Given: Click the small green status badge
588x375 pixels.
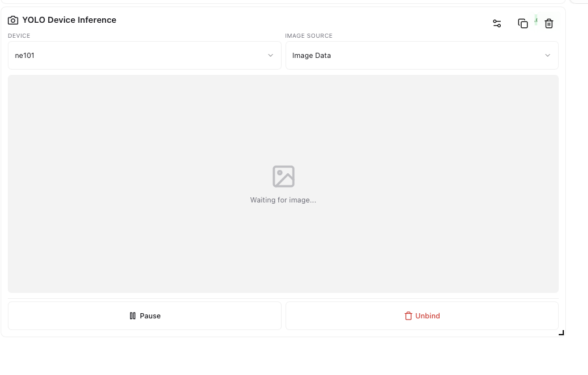Looking at the screenshot, I should click(x=536, y=20).
